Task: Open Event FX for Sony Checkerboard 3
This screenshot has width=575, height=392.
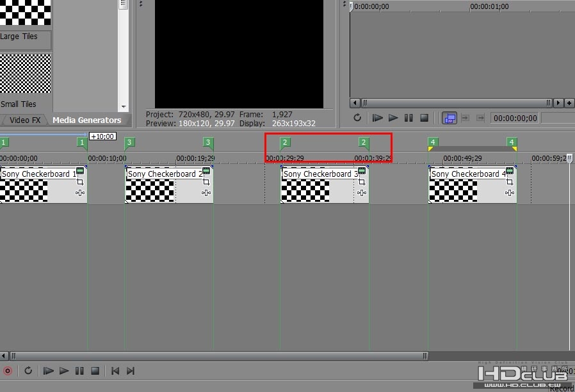Action: pyautogui.click(x=362, y=193)
